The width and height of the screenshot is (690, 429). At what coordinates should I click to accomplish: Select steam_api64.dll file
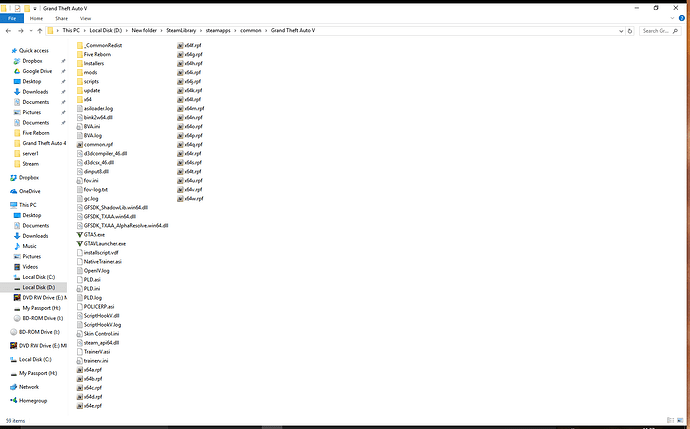[98, 343]
